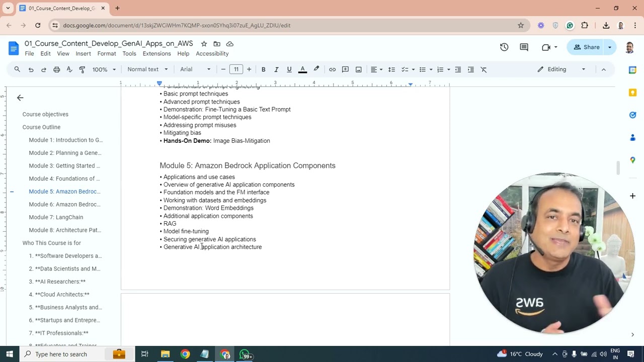
Task: Open the comments history icon
Action: 524,47
